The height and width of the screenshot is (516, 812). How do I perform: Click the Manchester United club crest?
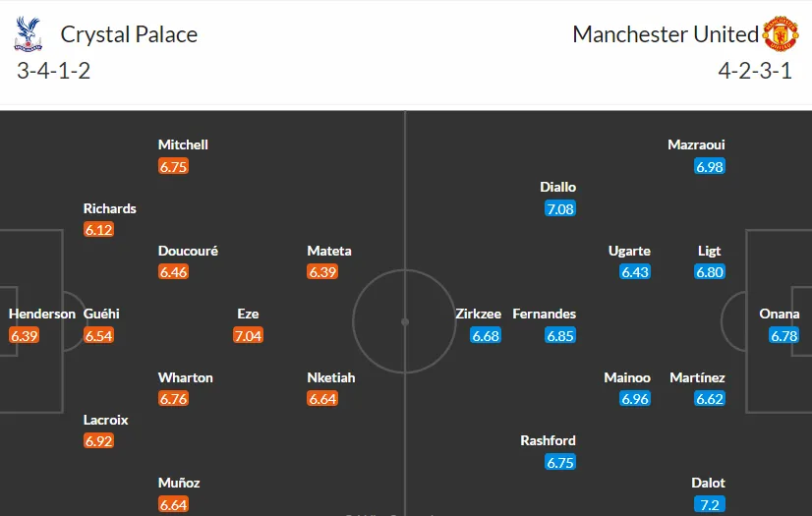[780, 33]
